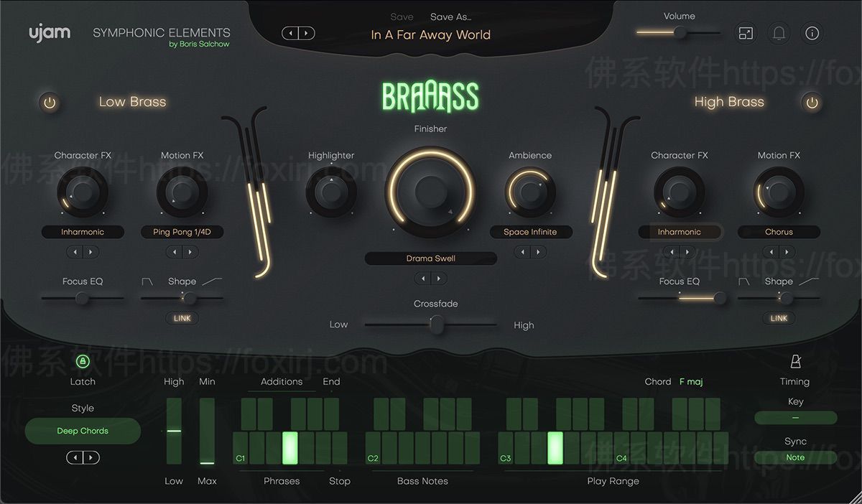Power off the High Brass section
The image size is (862, 504).
click(811, 102)
